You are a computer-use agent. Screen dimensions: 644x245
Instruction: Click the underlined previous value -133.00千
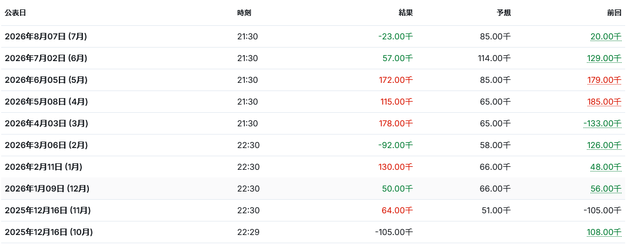coord(602,123)
